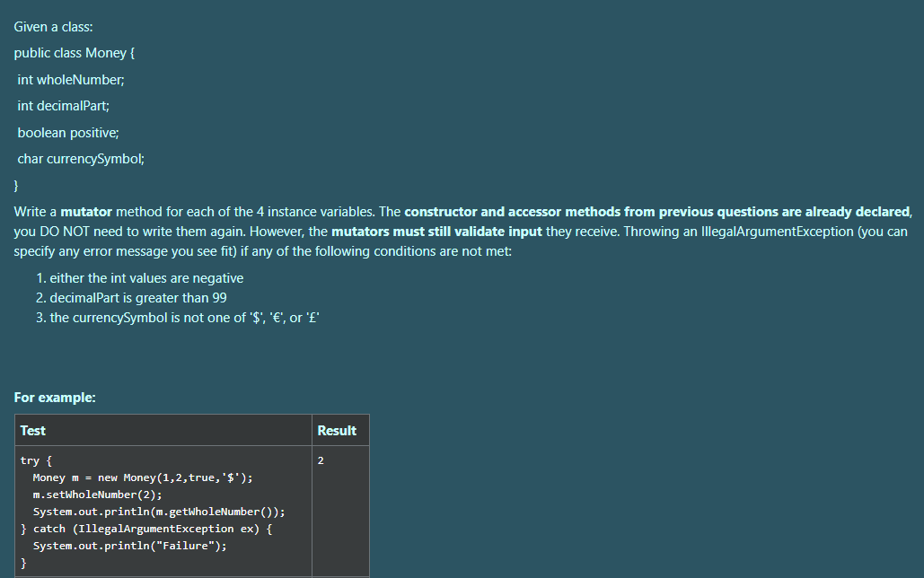Screen dimensions: 924x578
Task: Click the "boolean positive;" declaration line
Action: tap(68, 133)
